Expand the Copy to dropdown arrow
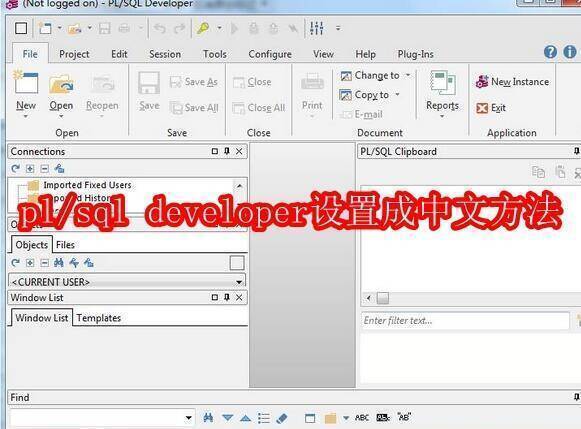Viewport: 581px width, 429px height. 397,94
